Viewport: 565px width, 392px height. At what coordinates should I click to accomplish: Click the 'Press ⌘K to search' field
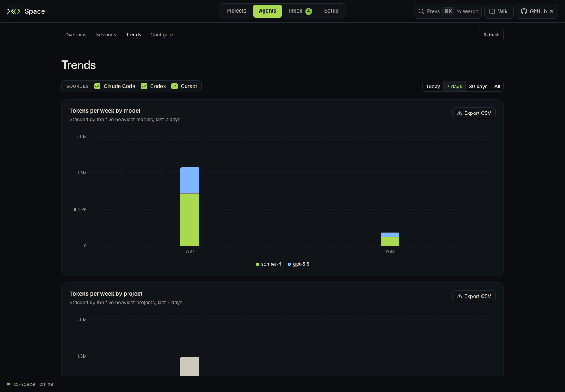(x=448, y=11)
